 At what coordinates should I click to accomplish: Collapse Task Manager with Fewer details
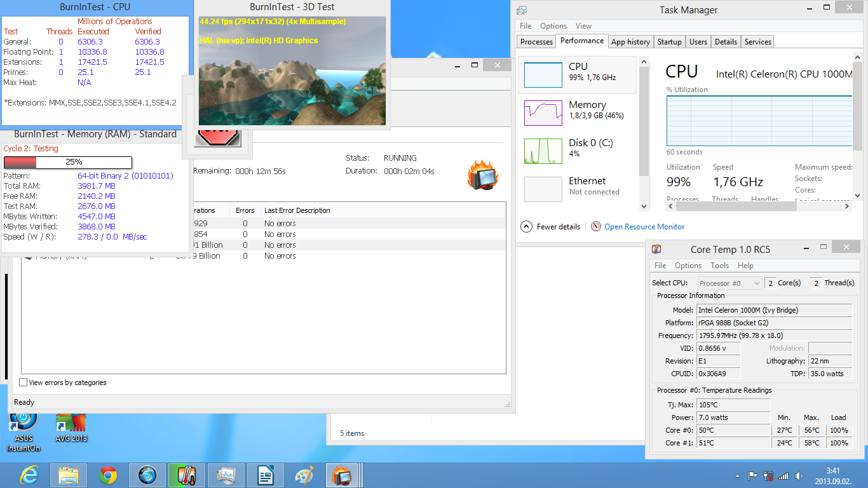(550, 226)
